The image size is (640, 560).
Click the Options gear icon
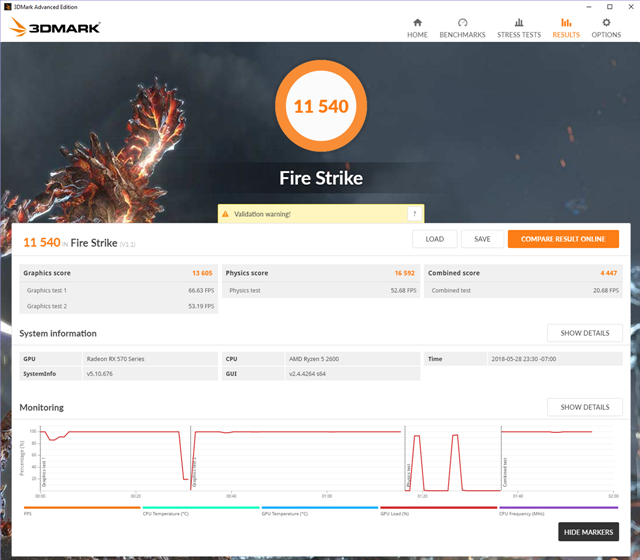(x=606, y=22)
